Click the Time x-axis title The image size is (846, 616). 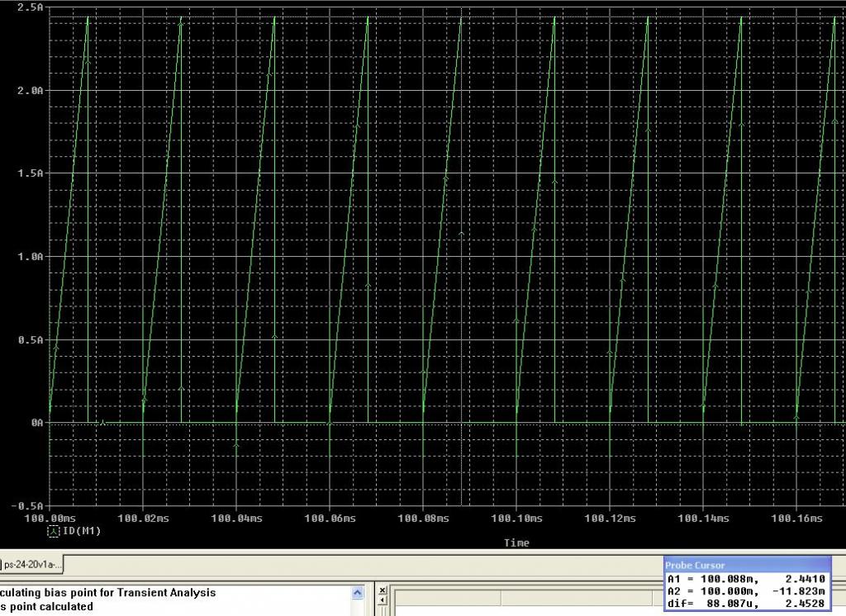[516, 543]
